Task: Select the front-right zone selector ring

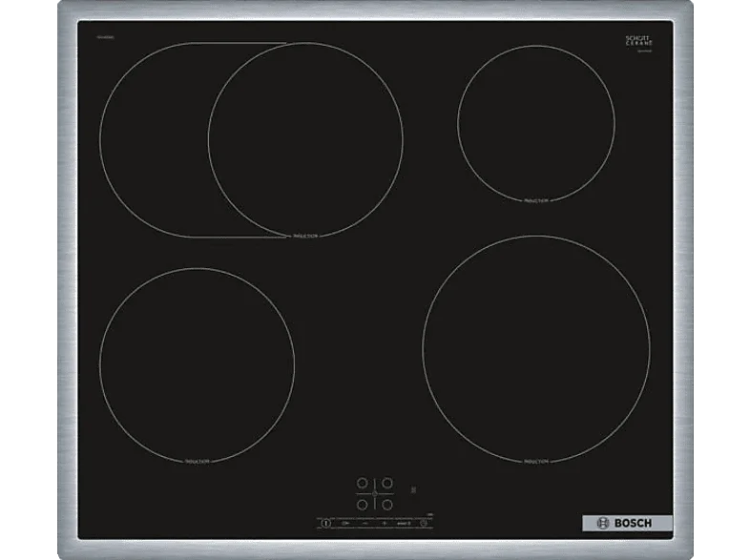Action: pyautogui.click(x=387, y=505)
